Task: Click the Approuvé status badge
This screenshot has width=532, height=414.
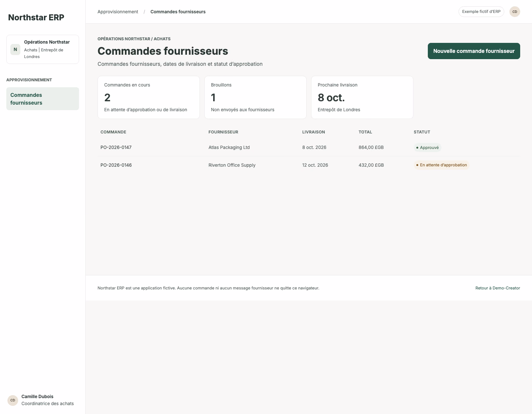Action: pos(427,147)
